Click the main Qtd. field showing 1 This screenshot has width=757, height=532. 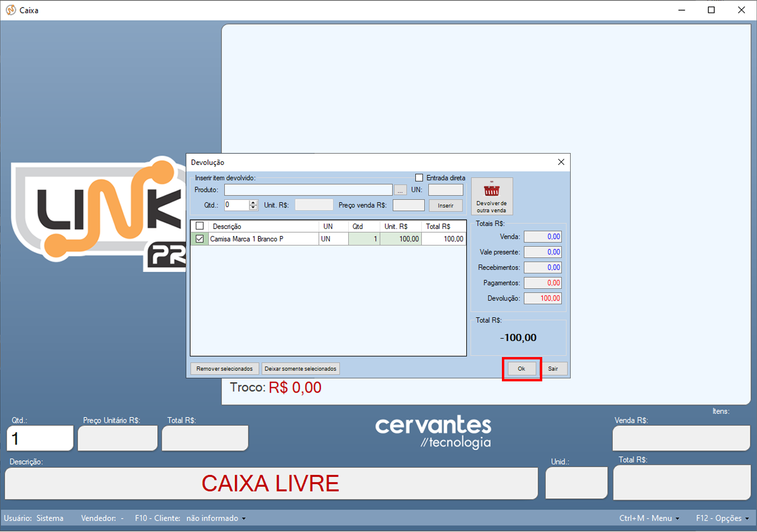(x=40, y=438)
